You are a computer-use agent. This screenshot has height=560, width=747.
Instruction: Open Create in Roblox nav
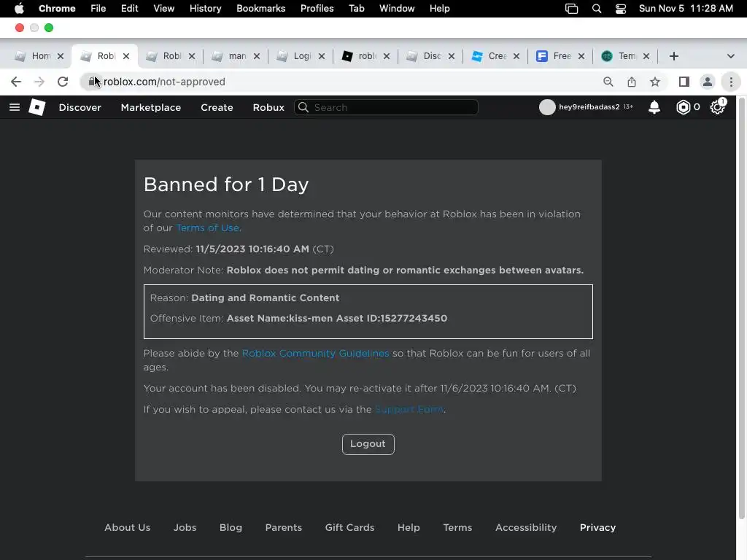tap(217, 108)
